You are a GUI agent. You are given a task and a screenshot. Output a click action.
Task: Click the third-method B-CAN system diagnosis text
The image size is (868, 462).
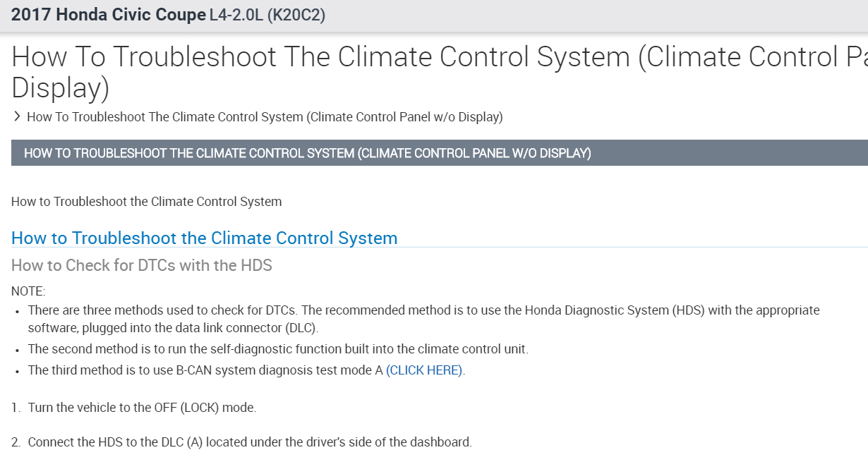tap(205, 370)
